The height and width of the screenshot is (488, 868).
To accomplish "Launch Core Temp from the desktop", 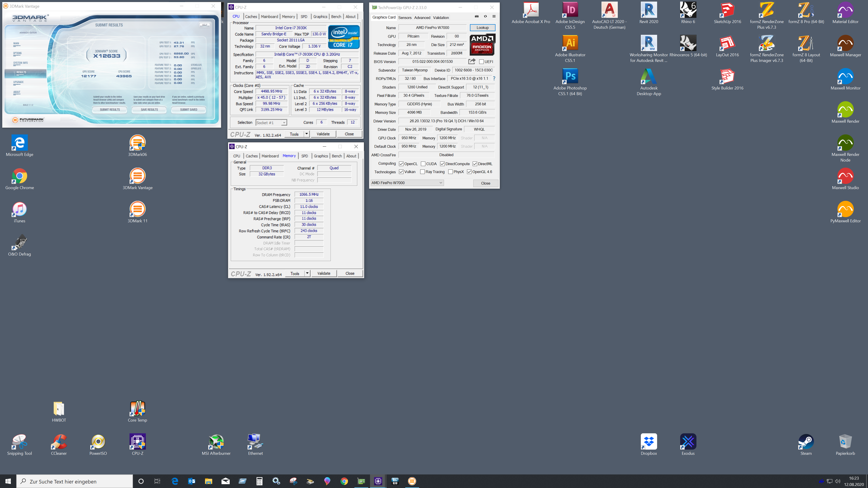I will click(137, 411).
